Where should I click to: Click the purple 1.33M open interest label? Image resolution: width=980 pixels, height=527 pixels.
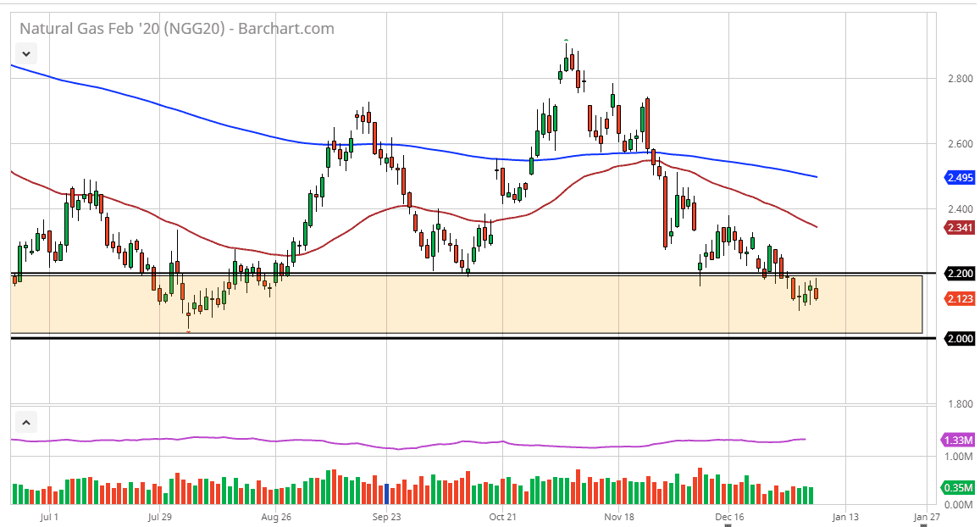[959, 440]
